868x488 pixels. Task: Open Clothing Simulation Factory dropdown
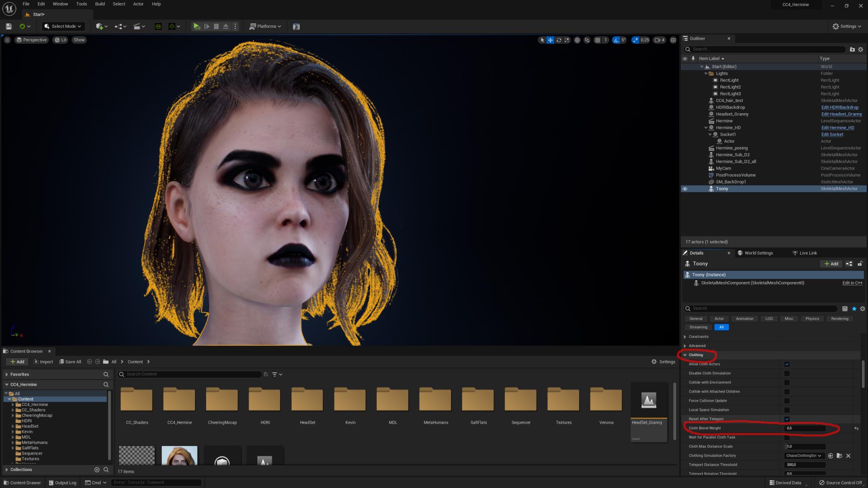(805, 455)
